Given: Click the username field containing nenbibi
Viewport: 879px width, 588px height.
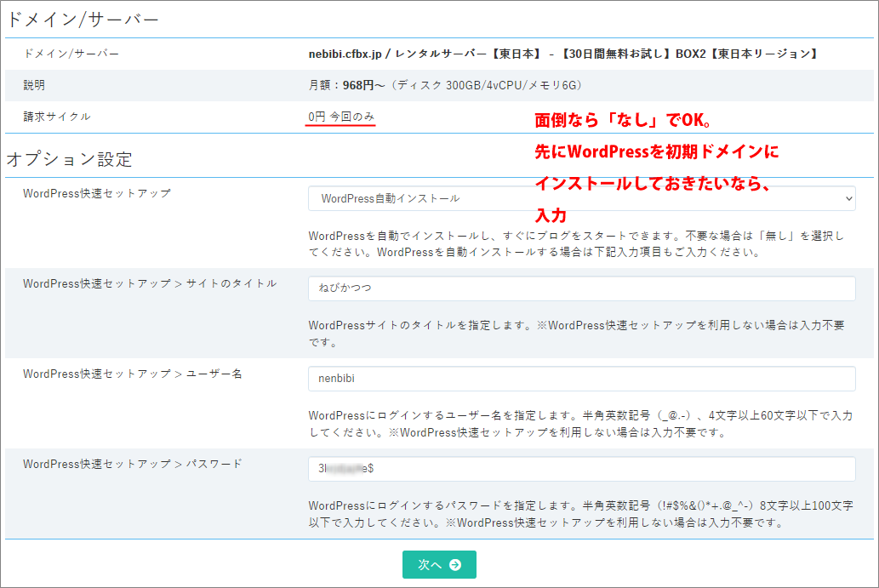Looking at the screenshot, I should coord(581,379).
